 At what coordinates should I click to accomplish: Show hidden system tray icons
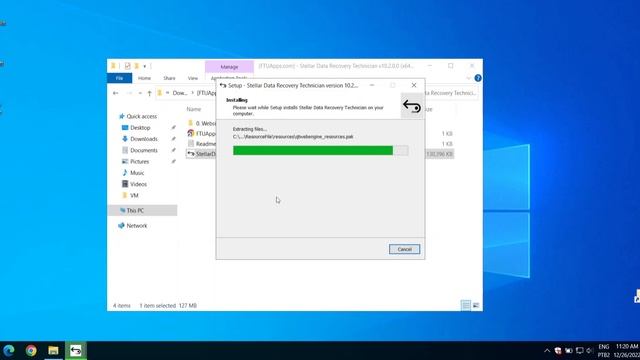547,351
